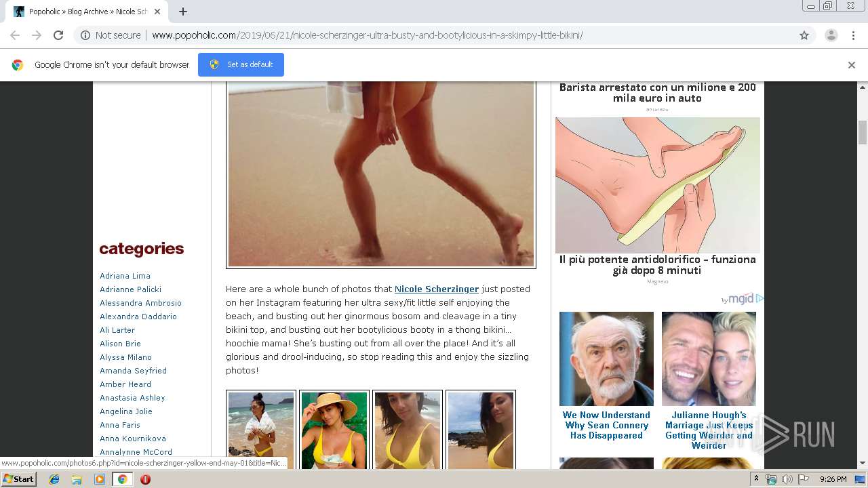868x488 pixels.
Task: Click the large beach photo
Action: 381,174
